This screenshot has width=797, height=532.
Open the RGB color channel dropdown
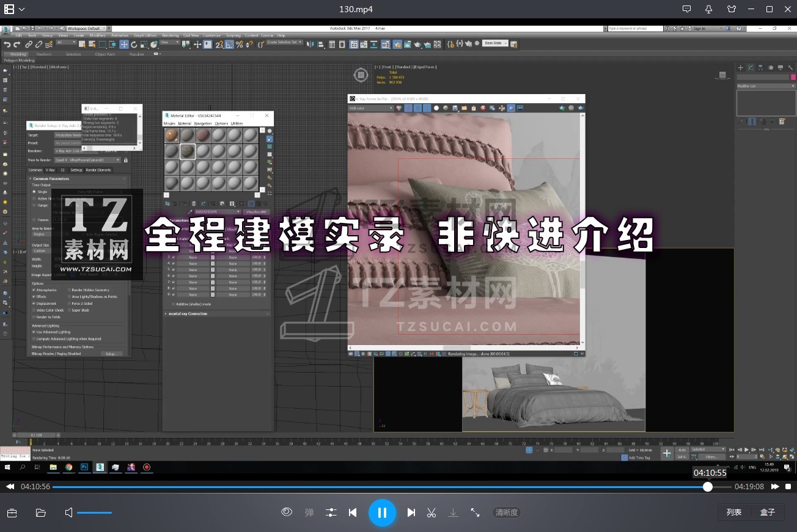pyautogui.click(x=372, y=108)
